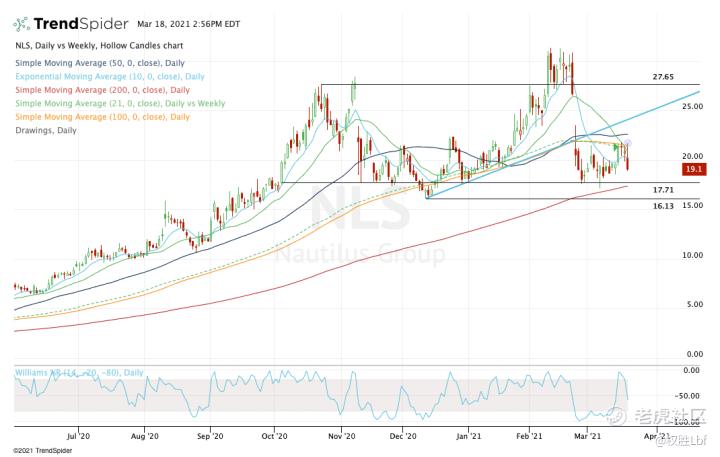Select the Simple Moving Average 21 legend entry
This screenshot has width=720, height=457.
[x=120, y=103]
